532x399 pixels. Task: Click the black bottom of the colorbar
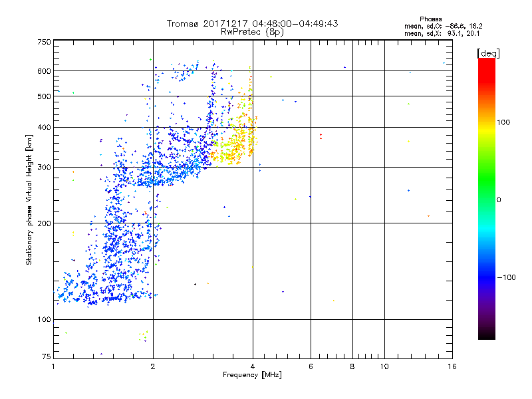coord(487,334)
